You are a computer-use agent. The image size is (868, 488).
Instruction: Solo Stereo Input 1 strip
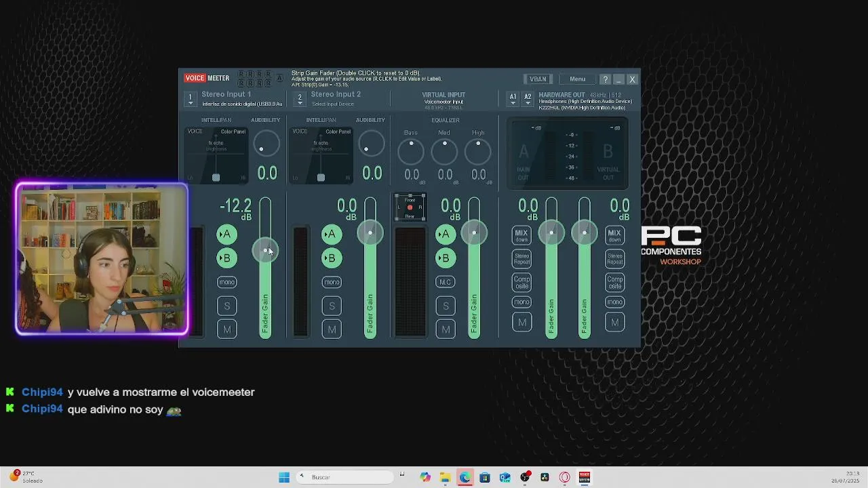[x=226, y=306]
